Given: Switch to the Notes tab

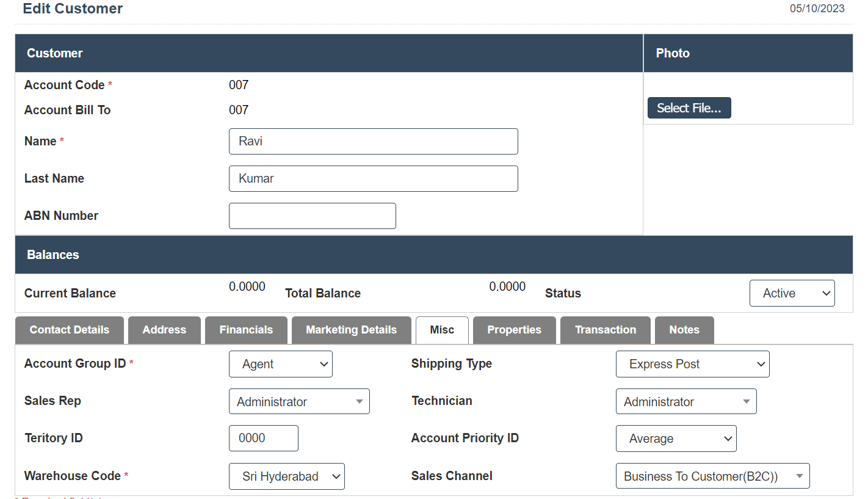Looking at the screenshot, I should tap(684, 330).
